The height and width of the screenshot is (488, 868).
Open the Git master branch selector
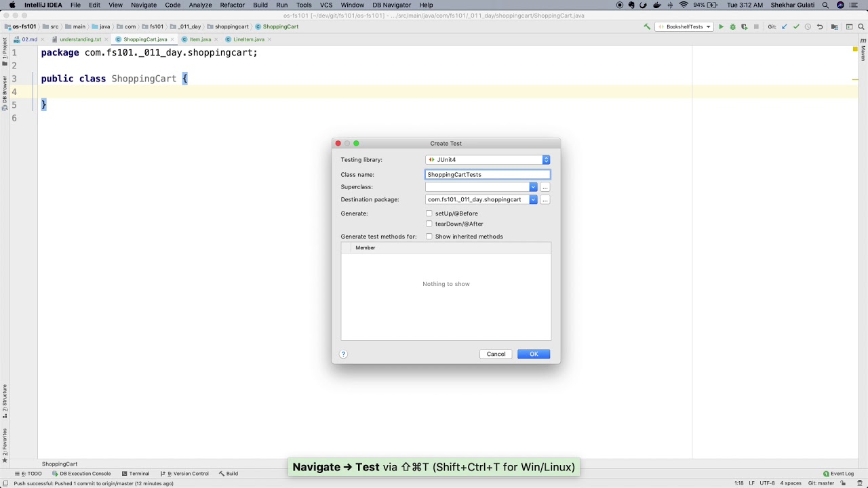[x=821, y=483]
